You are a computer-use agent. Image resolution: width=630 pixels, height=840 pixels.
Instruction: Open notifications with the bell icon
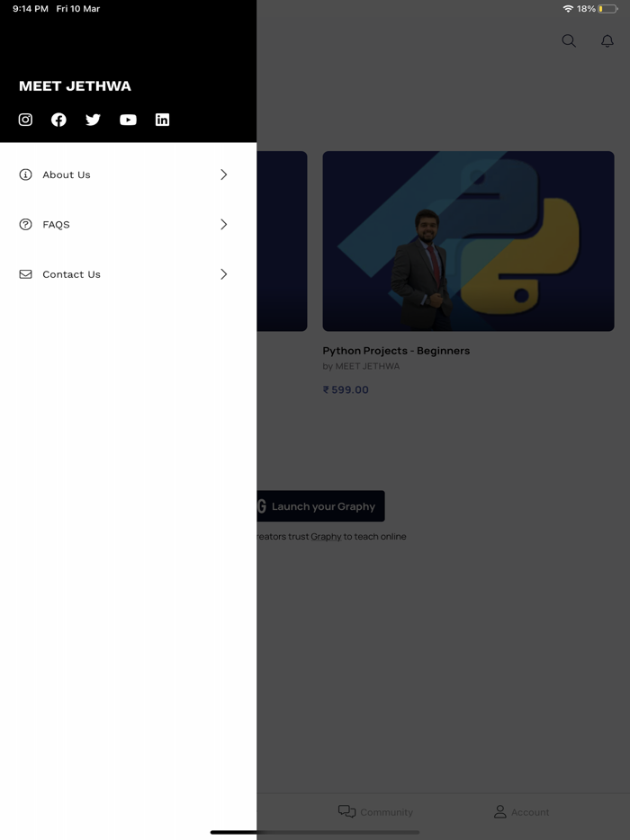(x=607, y=40)
